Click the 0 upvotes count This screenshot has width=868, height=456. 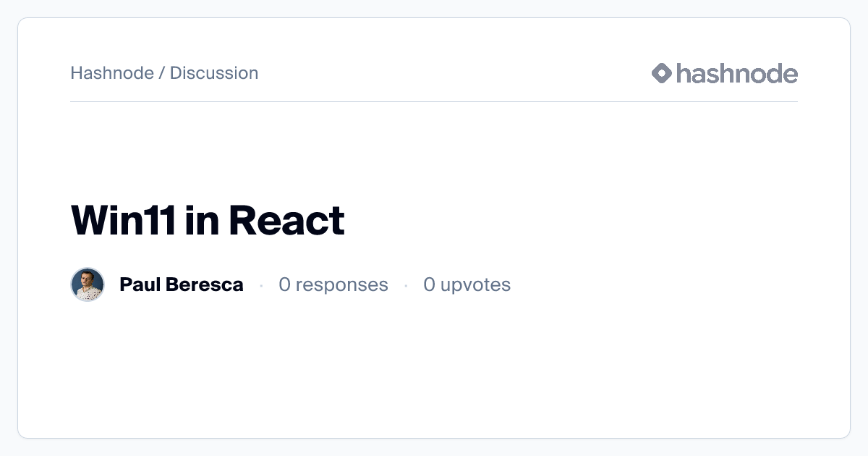tap(467, 284)
